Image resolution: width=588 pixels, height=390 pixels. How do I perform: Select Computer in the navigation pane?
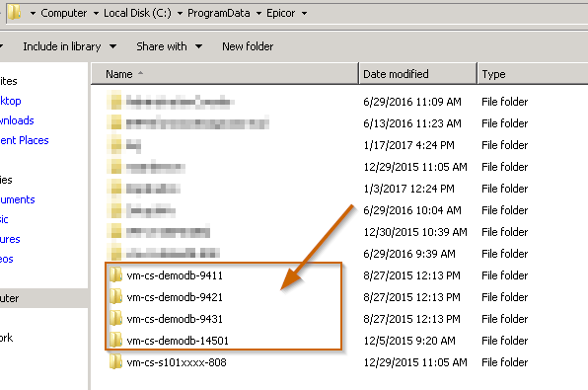point(43,298)
